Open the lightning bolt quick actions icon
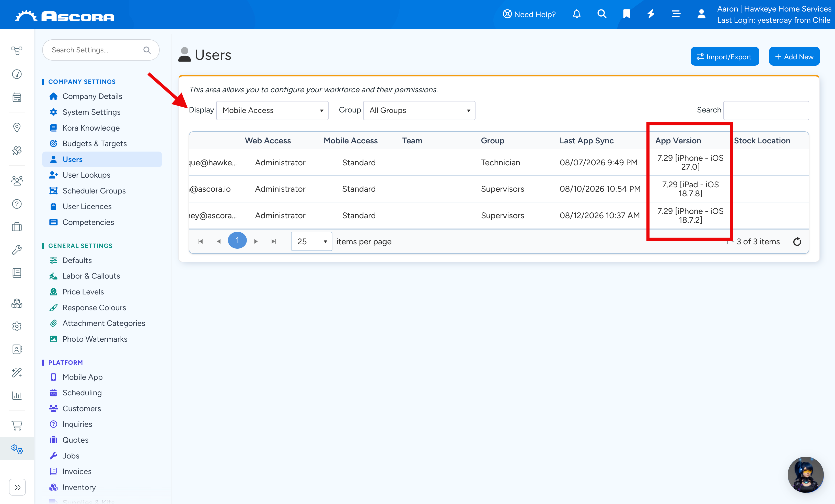The image size is (835, 504). pyautogui.click(x=651, y=14)
